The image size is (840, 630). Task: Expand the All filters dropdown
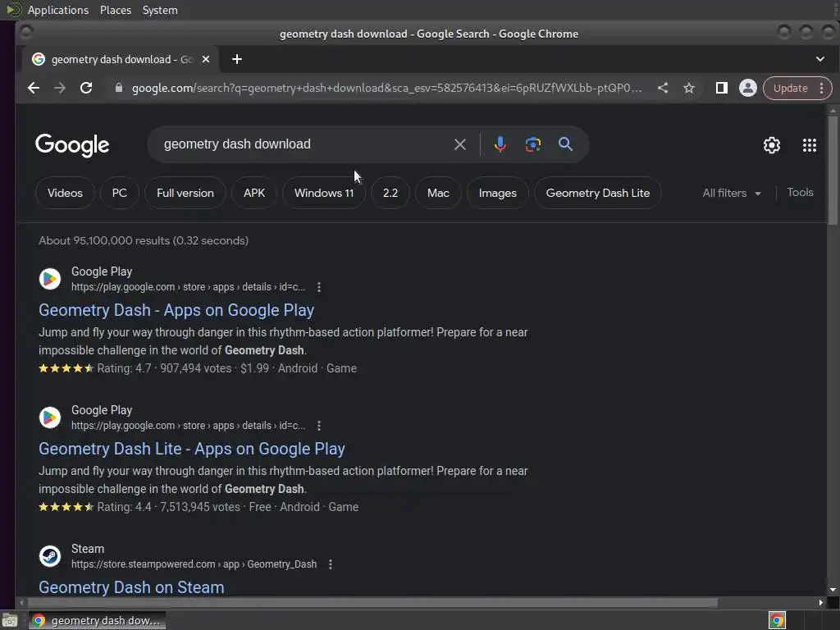point(732,193)
